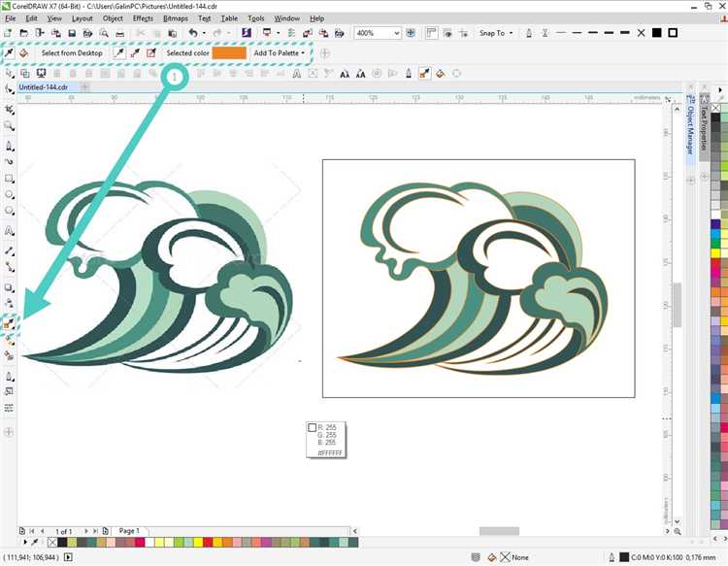Click the add page button left of page navigation
This screenshot has height=566, width=728.
[22, 531]
